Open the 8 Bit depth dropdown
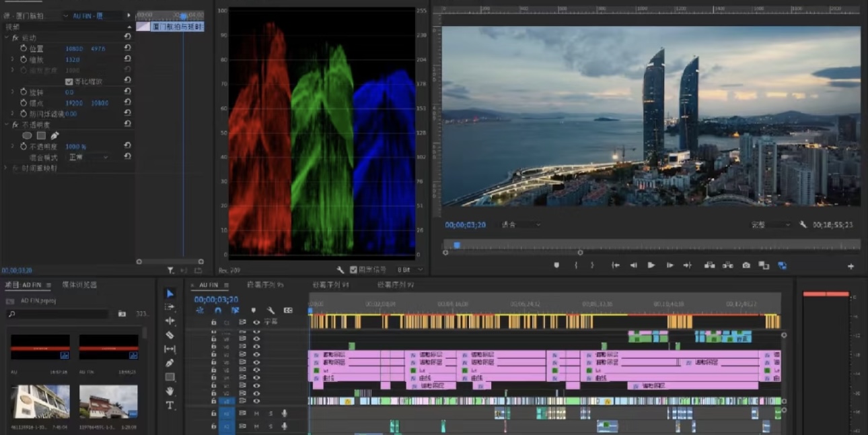 (411, 269)
